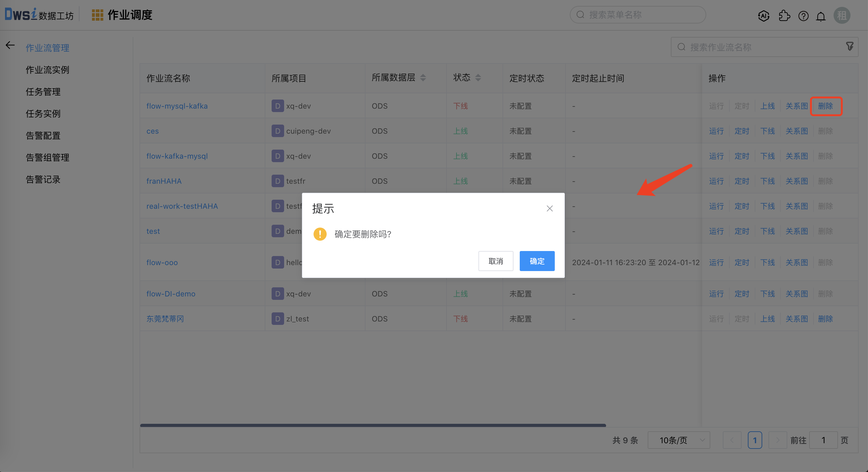Viewport: 868px width, 472px height.
Task: Select 任务管理 in the sidebar
Action: [x=43, y=92]
